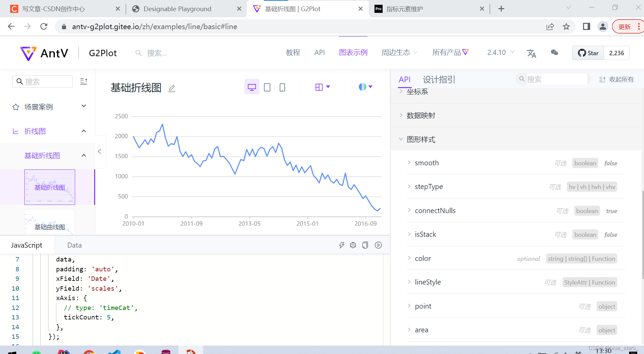Switch to the Data tab

pyautogui.click(x=74, y=245)
